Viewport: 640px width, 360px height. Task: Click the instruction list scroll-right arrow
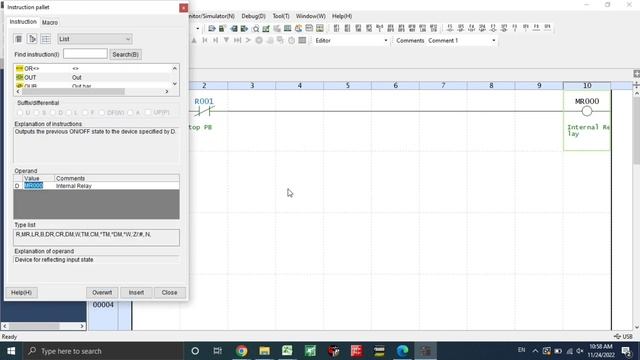pos(167,91)
